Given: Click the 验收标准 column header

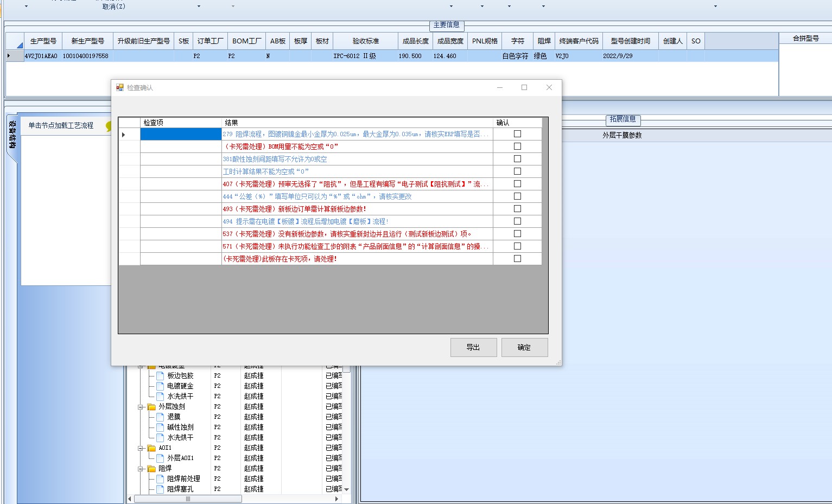Looking at the screenshot, I should tap(365, 41).
